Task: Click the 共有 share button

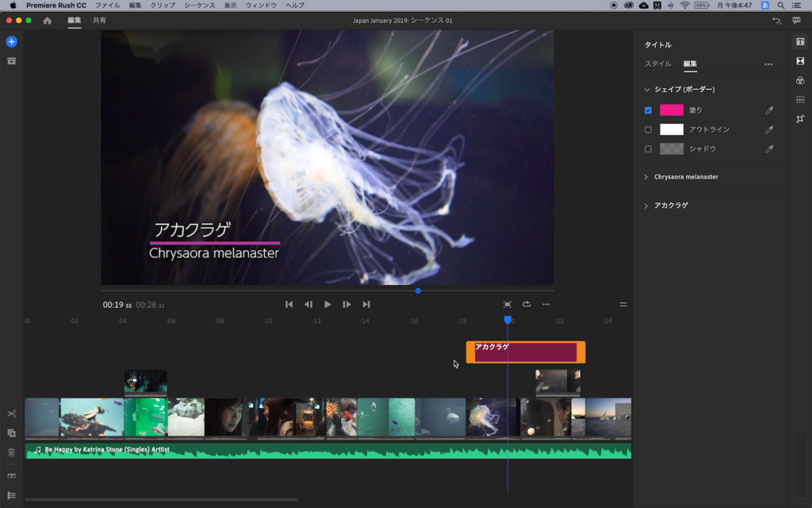Action: tap(99, 21)
